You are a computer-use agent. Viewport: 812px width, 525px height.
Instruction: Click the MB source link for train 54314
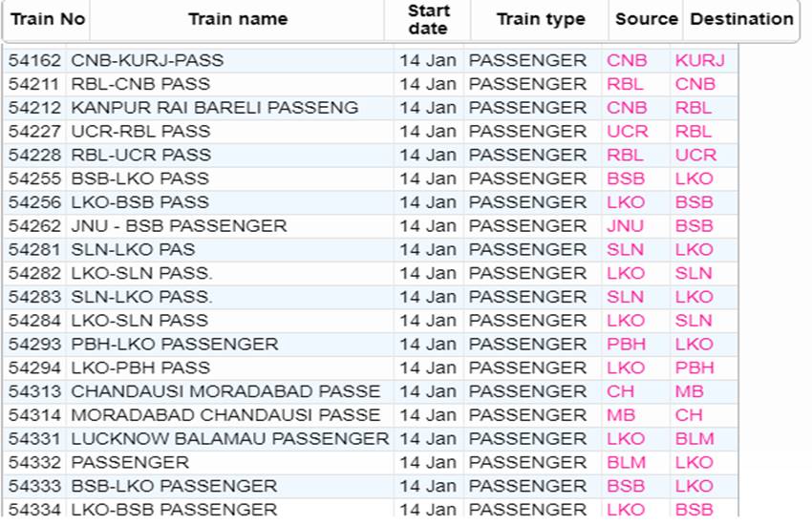621,415
